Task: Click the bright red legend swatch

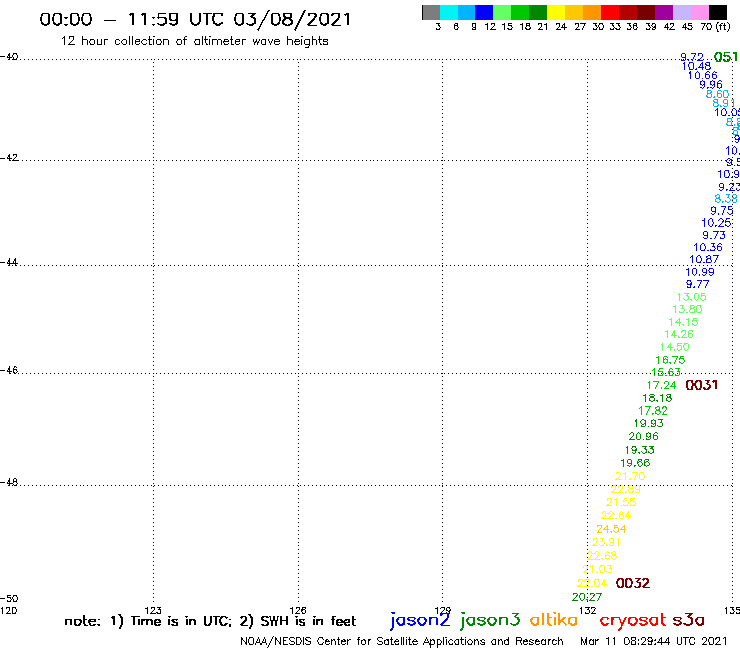Action: 609,12
